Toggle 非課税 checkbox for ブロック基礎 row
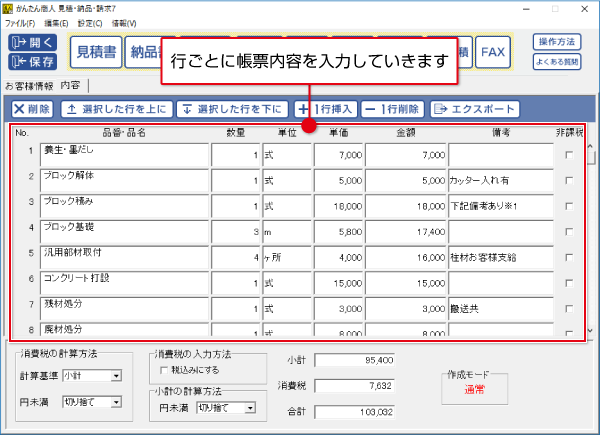The width and height of the screenshot is (601, 436). [x=569, y=232]
